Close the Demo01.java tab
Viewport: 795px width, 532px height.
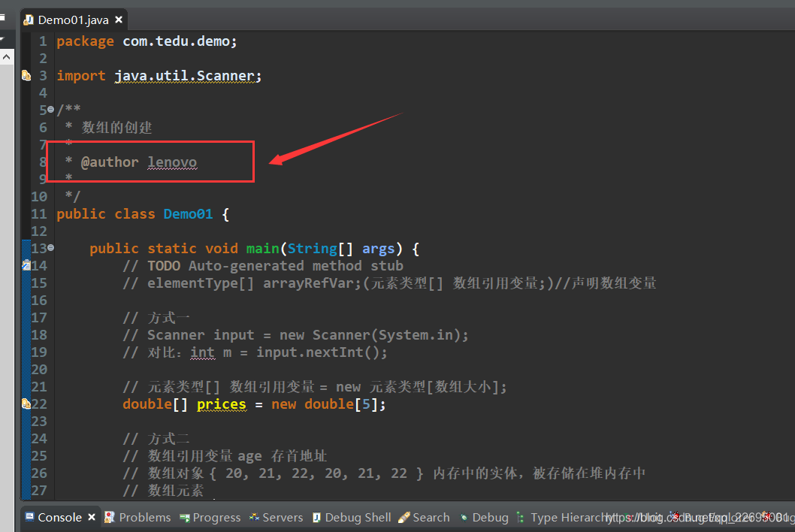[119, 20]
